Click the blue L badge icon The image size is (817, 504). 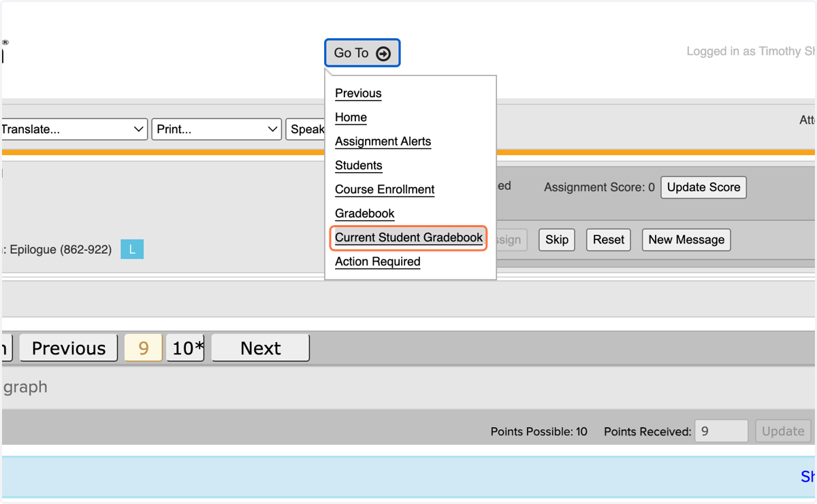point(132,250)
